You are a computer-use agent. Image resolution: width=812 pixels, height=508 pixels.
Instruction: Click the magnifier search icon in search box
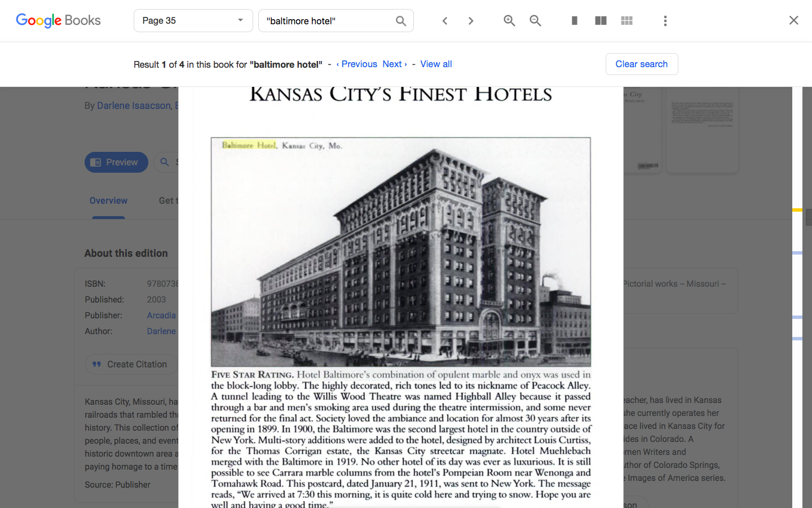pos(401,21)
